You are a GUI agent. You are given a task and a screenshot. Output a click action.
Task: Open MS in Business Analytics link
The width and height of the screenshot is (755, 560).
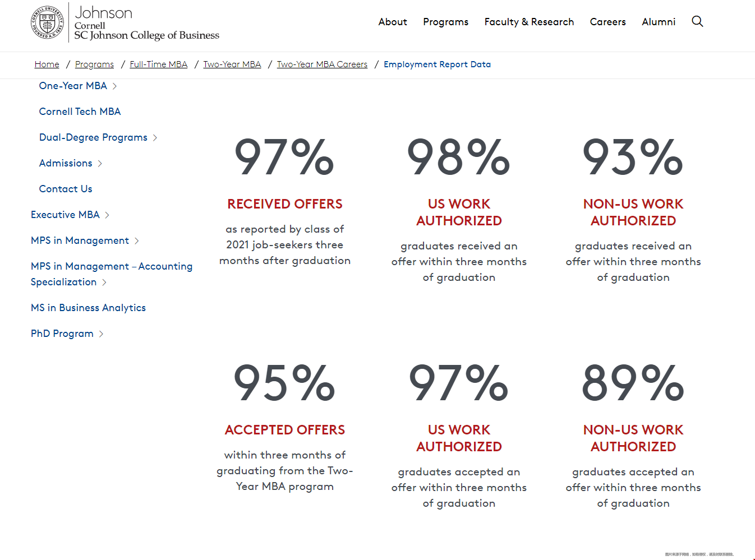pos(88,308)
